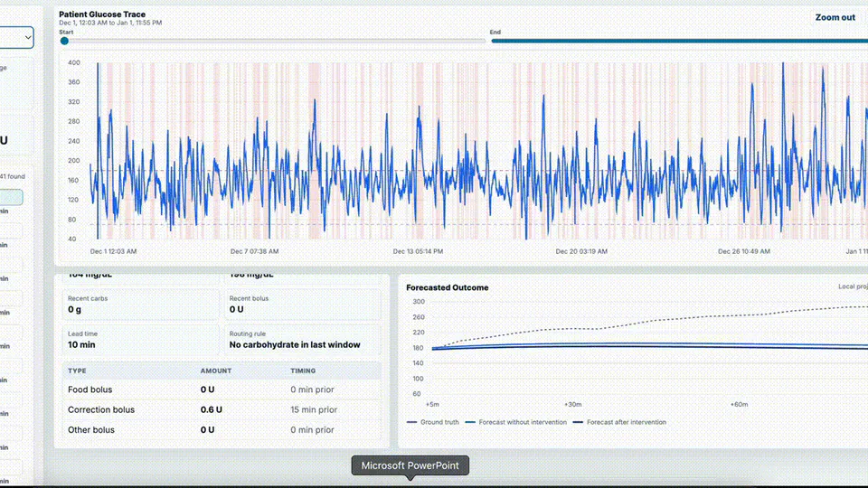Click the Dec 20 03:19 AM axis label
Image resolution: width=868 pixels, height=488 pixels.
click(x=581, y=251)
